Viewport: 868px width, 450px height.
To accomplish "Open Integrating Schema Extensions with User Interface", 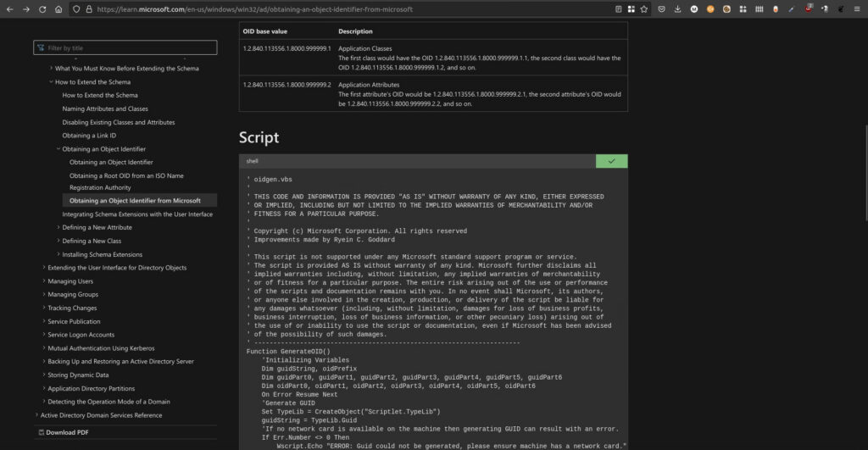I will (x=137, y=214).
